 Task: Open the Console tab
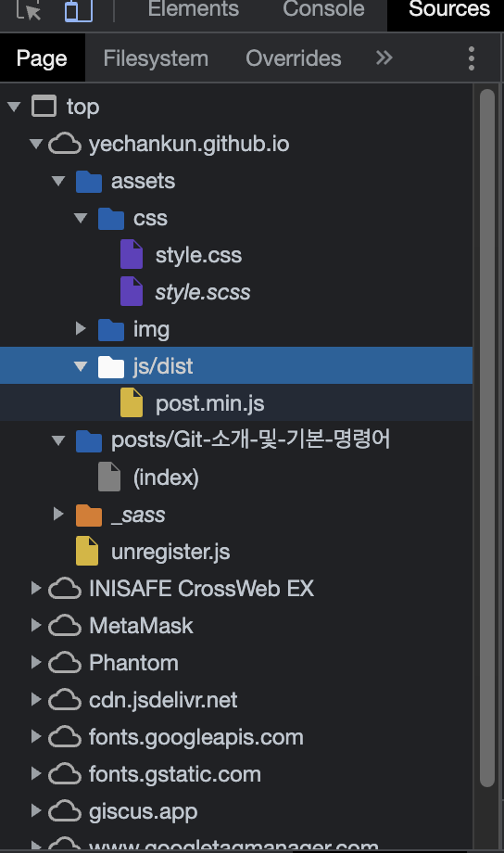click(323, 9)
